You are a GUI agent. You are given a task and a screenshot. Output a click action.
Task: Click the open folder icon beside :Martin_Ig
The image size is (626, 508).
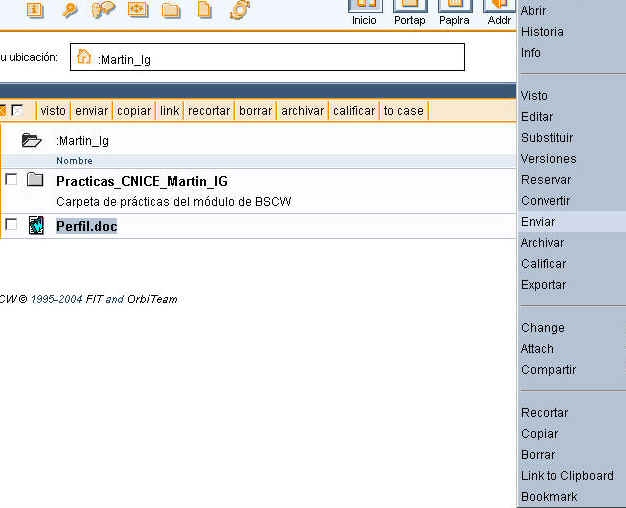32,141
